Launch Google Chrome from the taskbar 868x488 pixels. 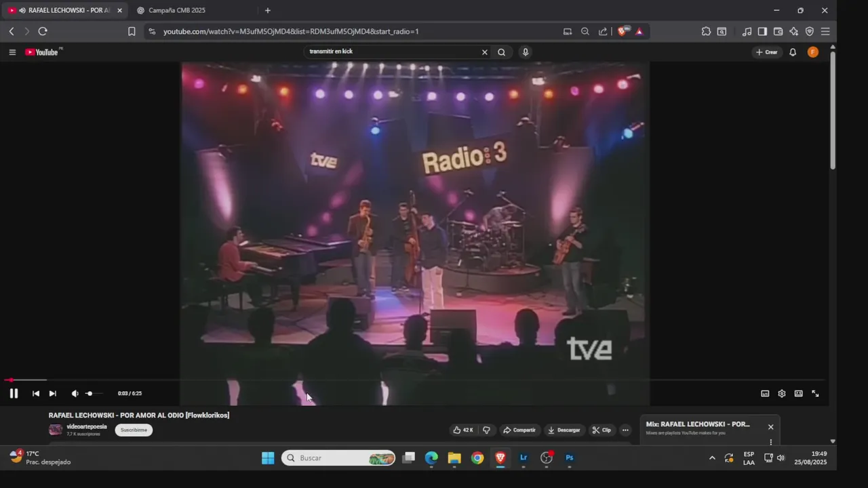coord(477,458)
